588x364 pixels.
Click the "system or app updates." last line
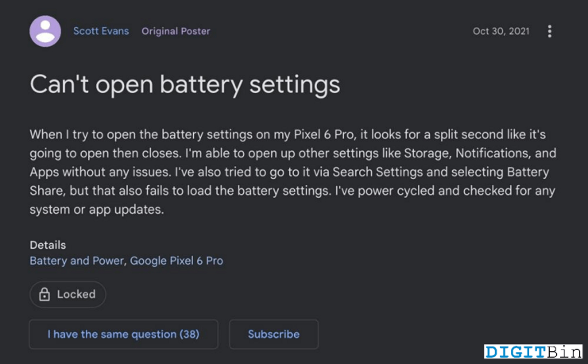(x=97, y=209)
